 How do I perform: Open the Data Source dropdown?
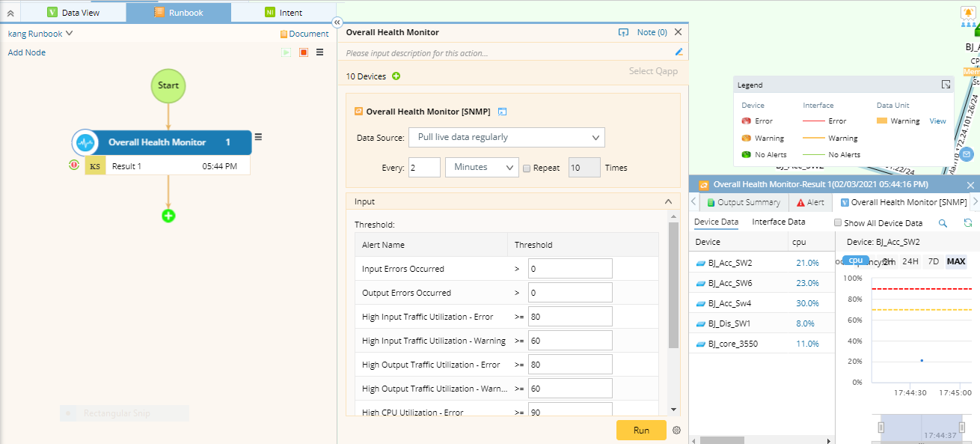(506, 137)
